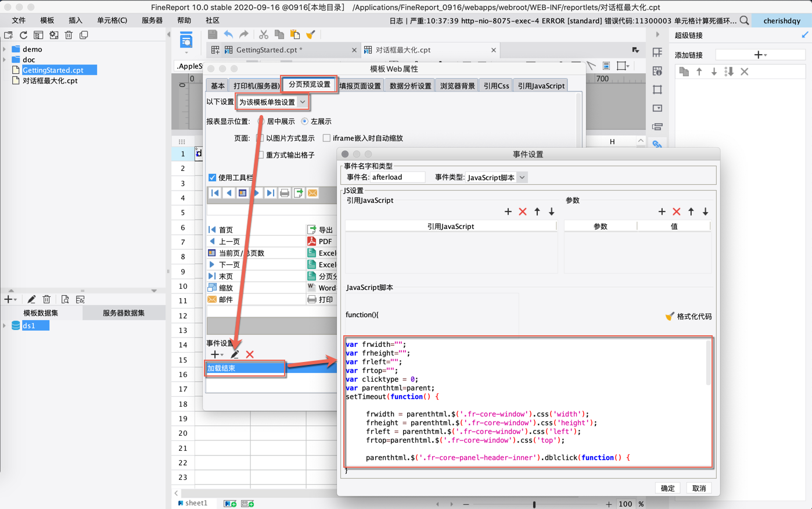
Task: Click the cut scissors icon
Action: 264,35
